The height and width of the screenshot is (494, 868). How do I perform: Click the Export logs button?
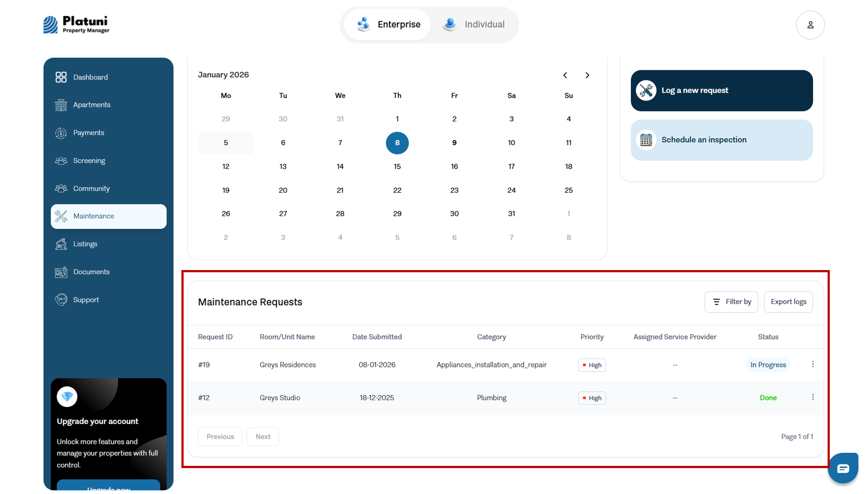[788, 302]
